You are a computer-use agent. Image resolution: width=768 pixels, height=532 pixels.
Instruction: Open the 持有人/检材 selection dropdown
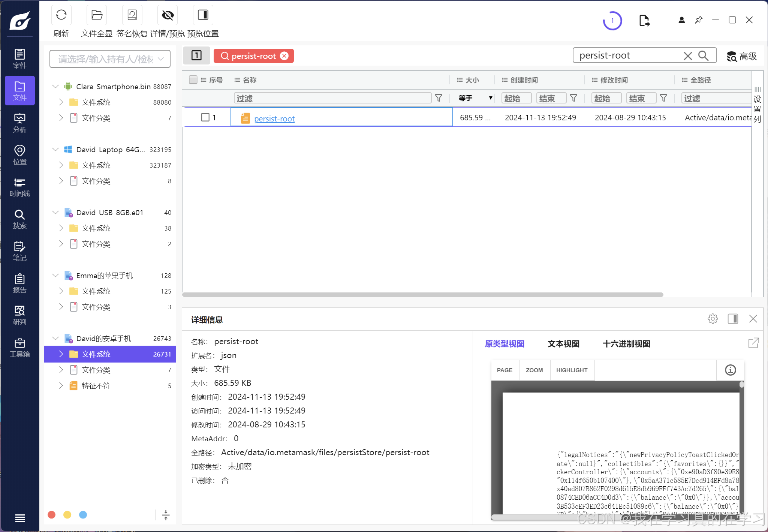coord(110,59)
